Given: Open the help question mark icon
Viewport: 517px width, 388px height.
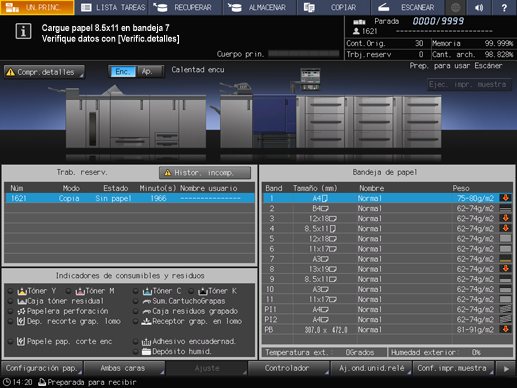Looking at the screenshot, I should [504, 7].
